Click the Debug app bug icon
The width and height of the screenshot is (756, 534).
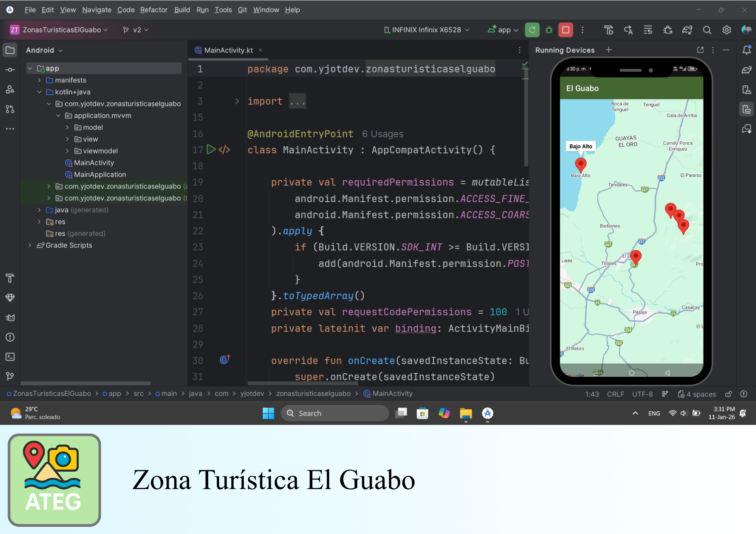549,30
